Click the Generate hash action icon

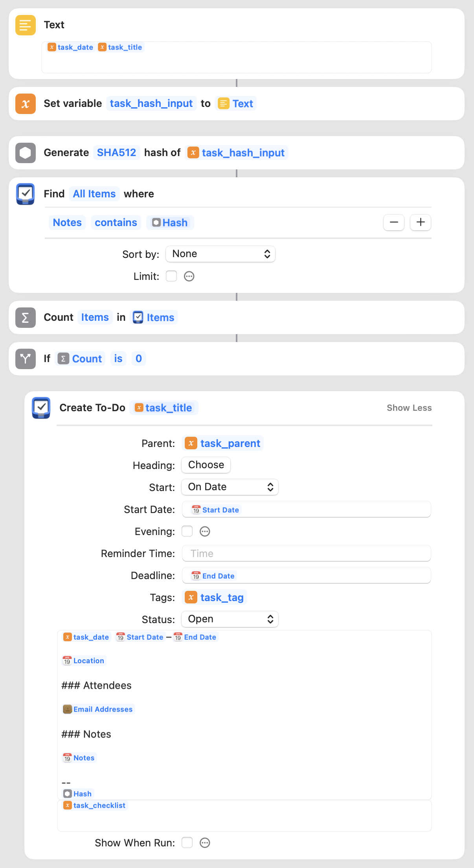click(26, 153)
